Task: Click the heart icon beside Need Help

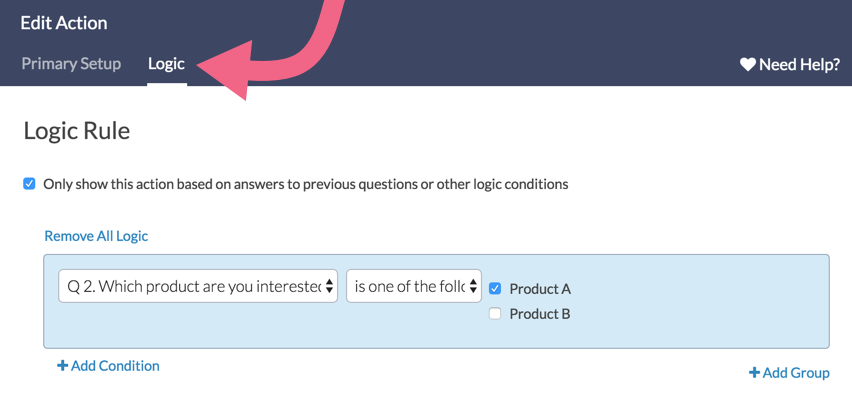Action: tap(747, 65)
